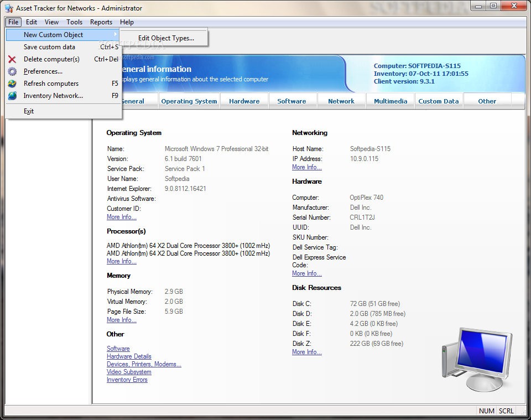Click Disk Z: 222 GB value
The height and width of the screenshot is (420, 531).
(x=377, y=344)
